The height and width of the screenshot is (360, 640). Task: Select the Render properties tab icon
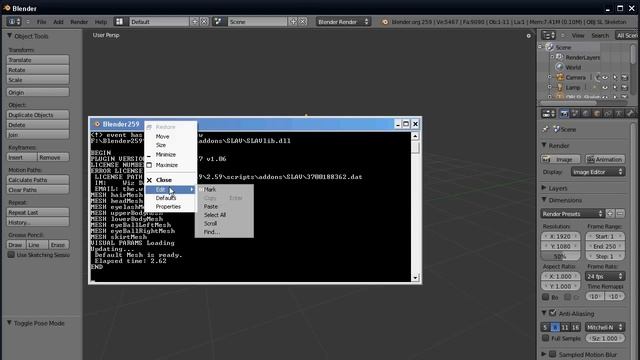point(564,114)
